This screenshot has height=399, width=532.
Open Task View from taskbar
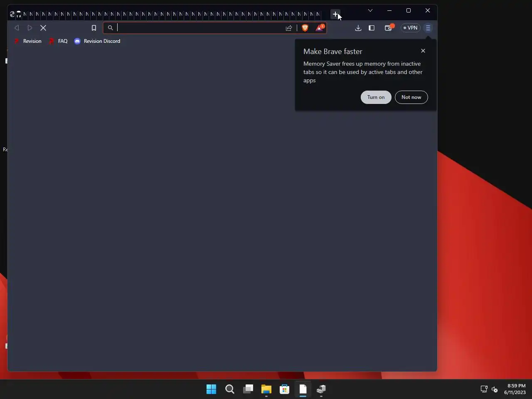tap(248, 389)
